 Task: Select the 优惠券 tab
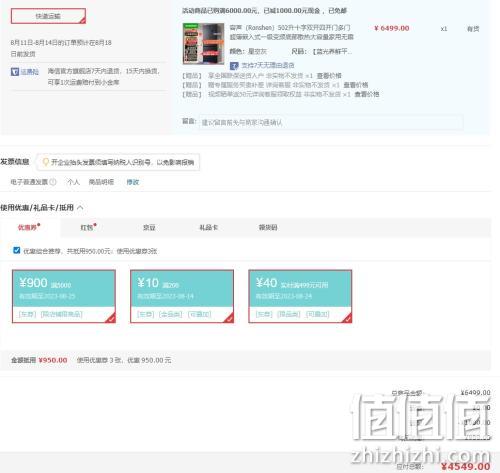(x=29, y=227)
